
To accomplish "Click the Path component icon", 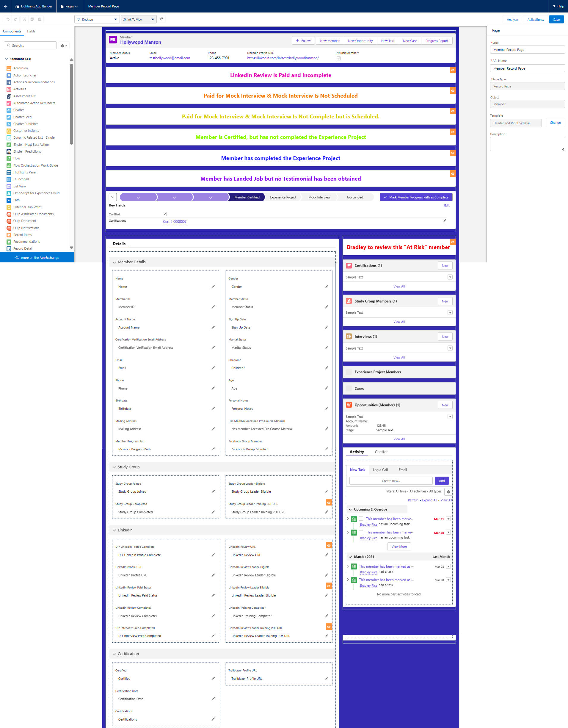I will click(9, 200).
